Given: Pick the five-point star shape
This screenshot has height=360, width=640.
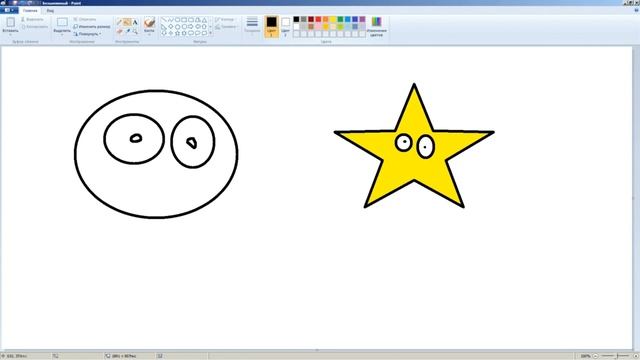Looking at the screenshot, I should tap(177, 33).
